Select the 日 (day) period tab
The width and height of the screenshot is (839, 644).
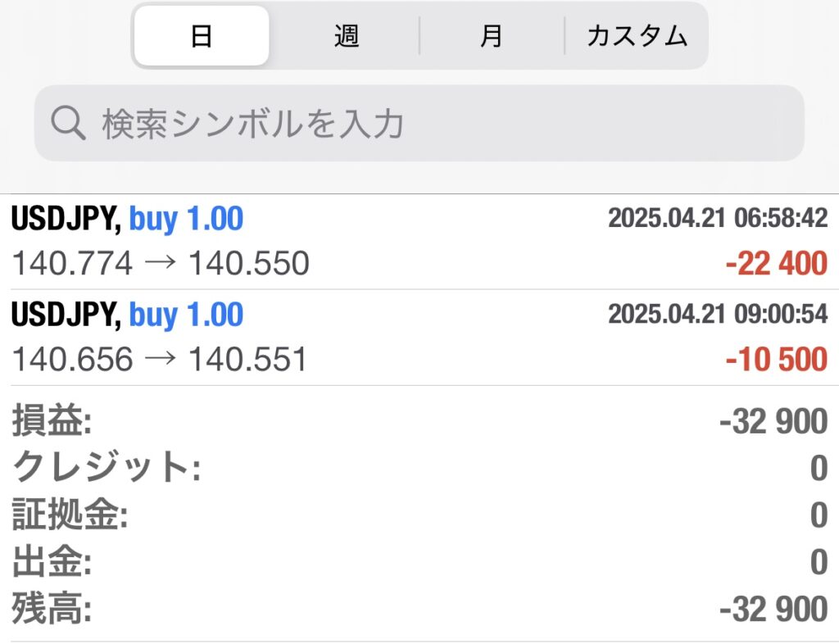[202, 36]
